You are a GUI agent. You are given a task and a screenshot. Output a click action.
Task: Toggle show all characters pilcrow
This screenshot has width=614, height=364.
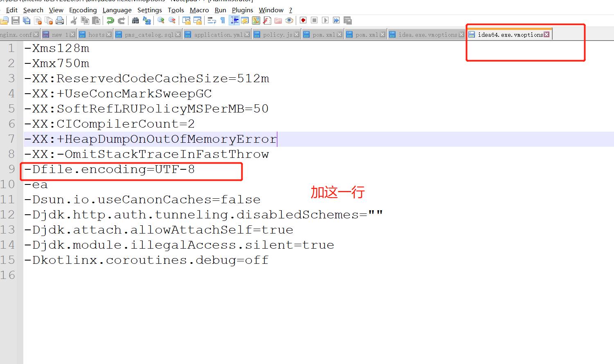point(223,20)
